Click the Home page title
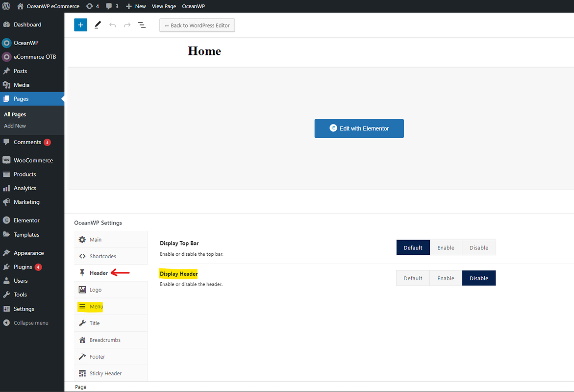The width and height of the screenshot is (574, 392). click(x=204, y=51)
